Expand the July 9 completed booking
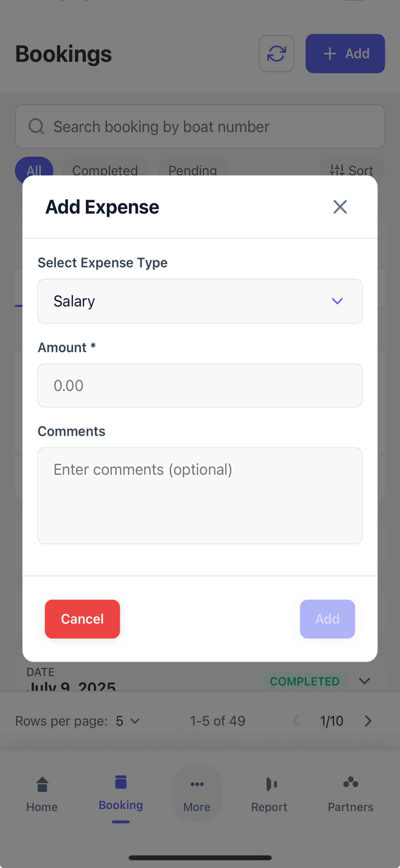 [x=364, y=681]
